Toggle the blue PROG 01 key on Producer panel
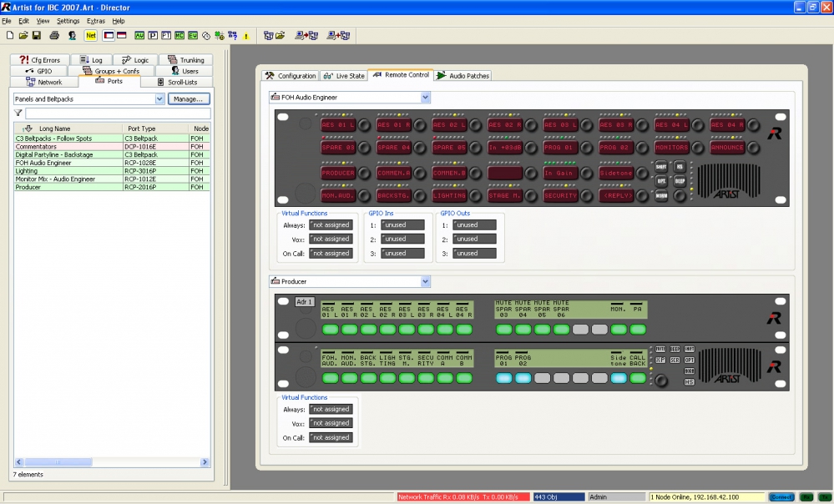The width and height of the screenshot is (834, 504). pyautogui.click(x=503, y=378)
